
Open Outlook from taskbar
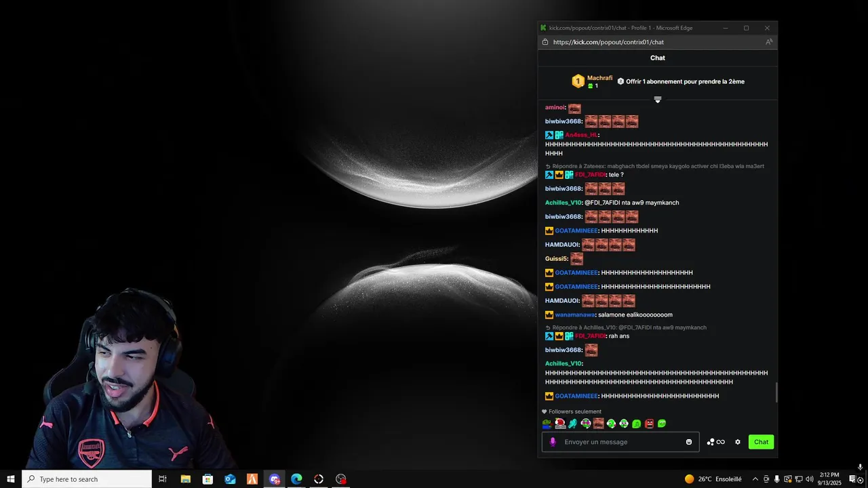[230, 479]
